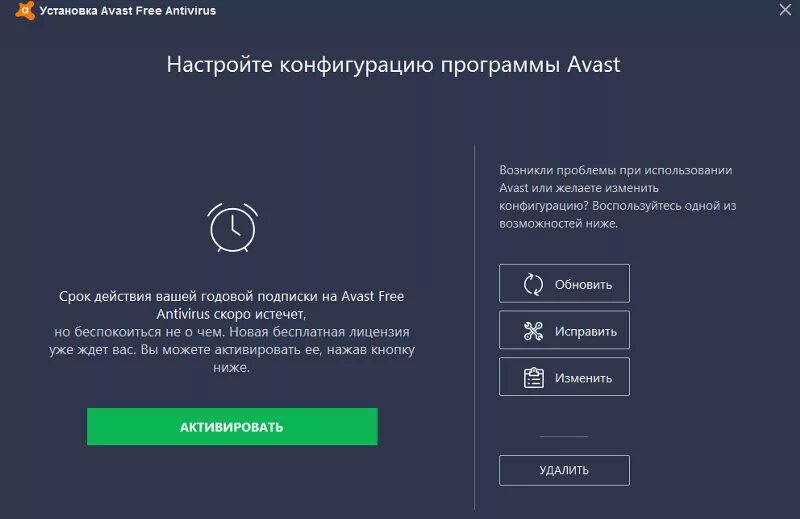Click the text Возникли проблемы при использовании

pos(615,170)
